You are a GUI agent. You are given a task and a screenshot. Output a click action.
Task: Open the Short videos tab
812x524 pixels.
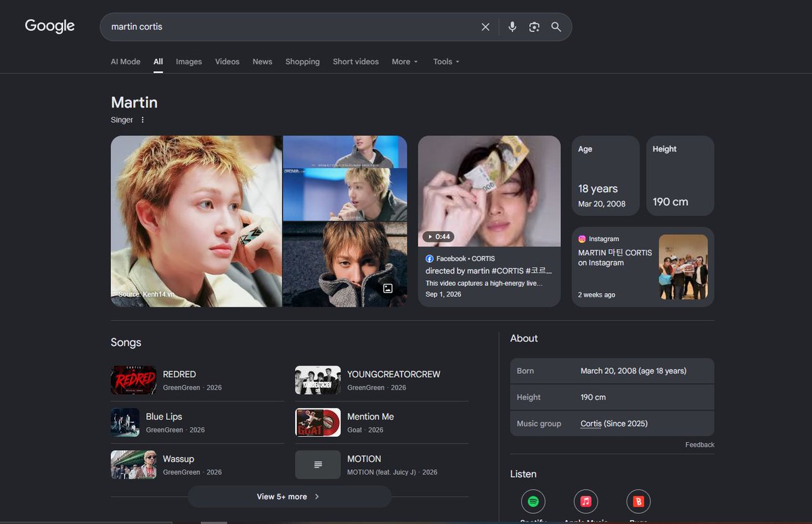(356, 62)
